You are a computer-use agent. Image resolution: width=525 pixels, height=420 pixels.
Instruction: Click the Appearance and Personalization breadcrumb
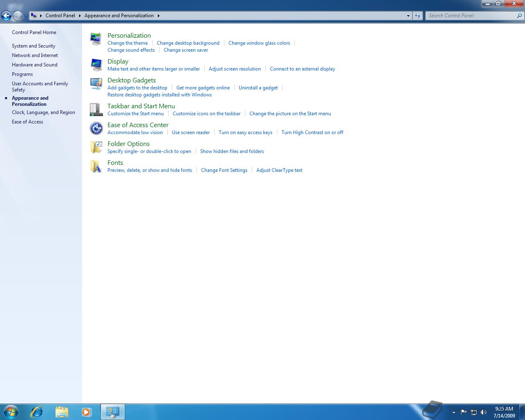119,16
